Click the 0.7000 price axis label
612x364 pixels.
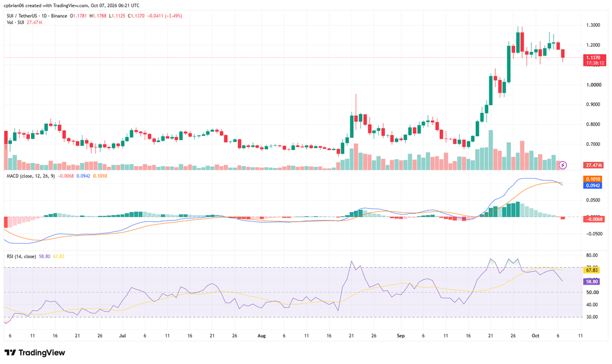pyautogui.click(x=593, y=145)
